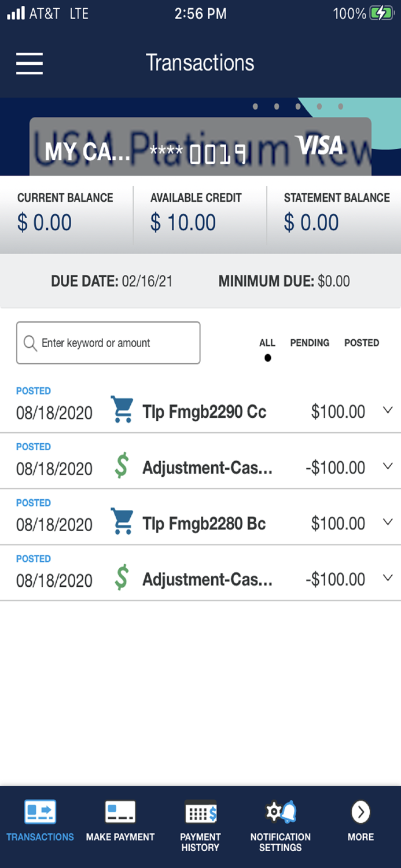401x868 pixels.
Task: Select a card via the carousel dots
Action: pyautogui.click(x=298, y=106)
